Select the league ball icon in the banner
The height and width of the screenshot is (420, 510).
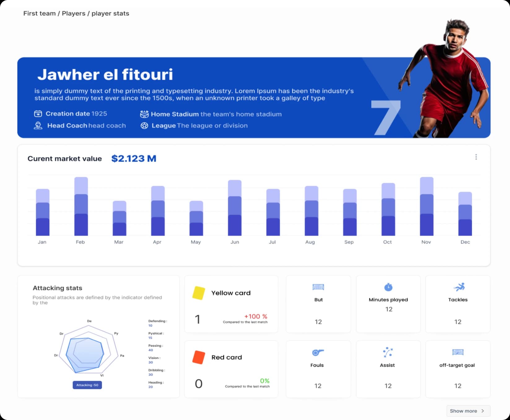[144, 125]
